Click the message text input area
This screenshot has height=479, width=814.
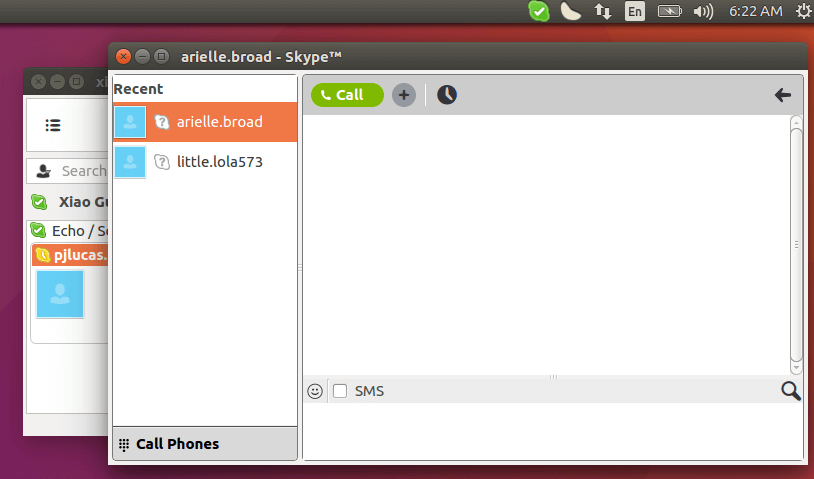553,431
